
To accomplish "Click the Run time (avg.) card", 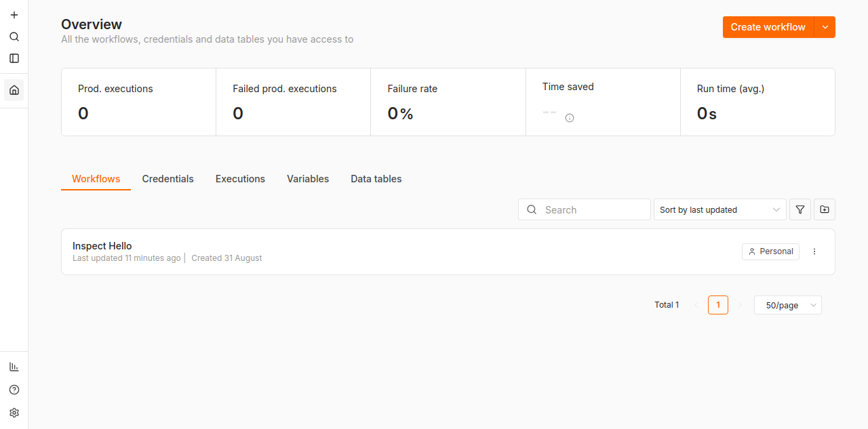I will tap(757, 102).
